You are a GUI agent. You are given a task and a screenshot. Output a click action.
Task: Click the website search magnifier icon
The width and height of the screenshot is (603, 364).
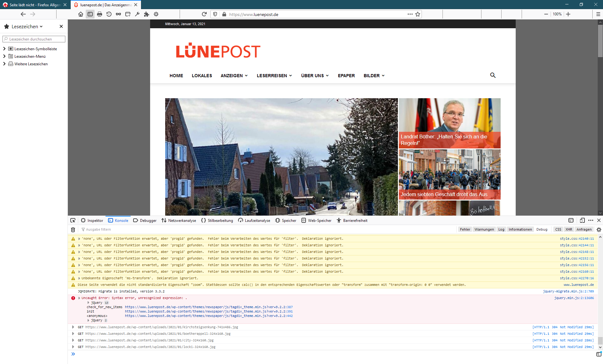point(493,75)
